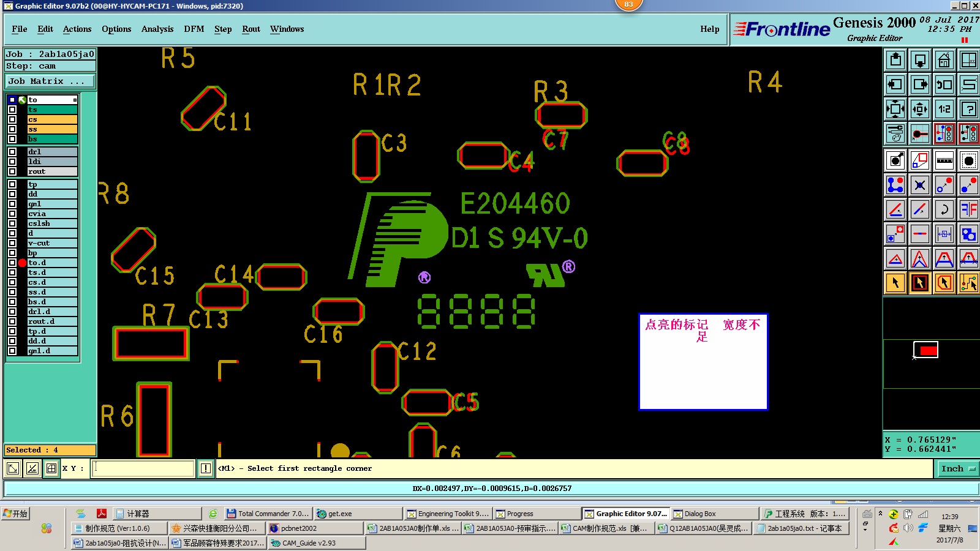
Task: Open the File menu
Action: pos(20,29)
